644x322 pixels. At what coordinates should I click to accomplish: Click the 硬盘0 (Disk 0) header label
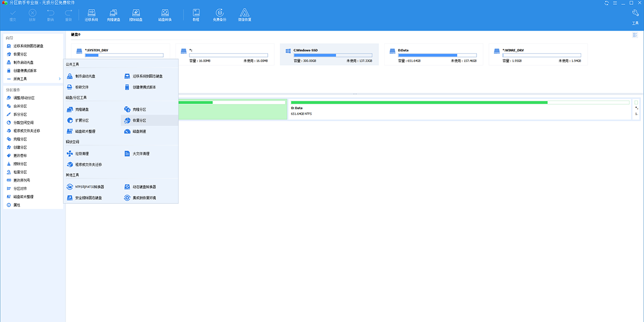pos(76,34)
